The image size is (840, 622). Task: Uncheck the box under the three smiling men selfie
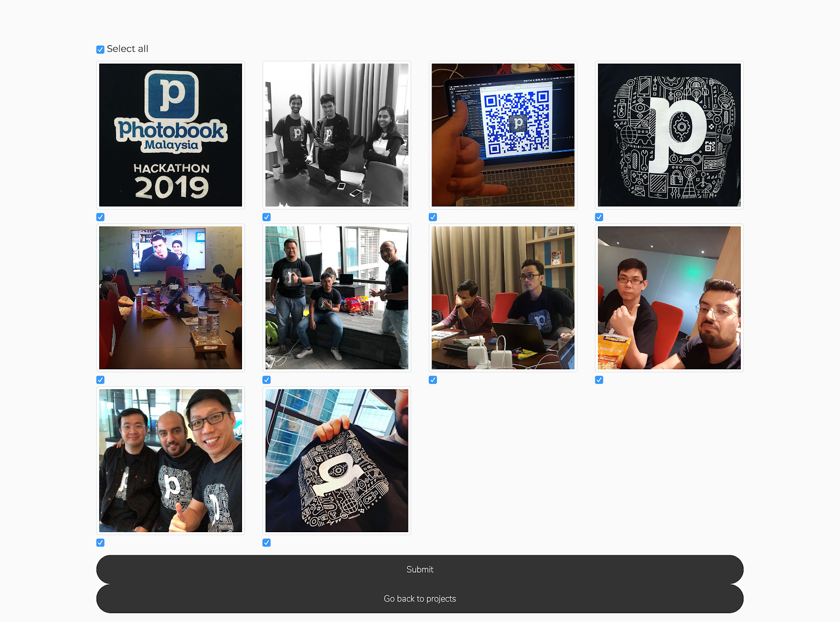[100, 543]
